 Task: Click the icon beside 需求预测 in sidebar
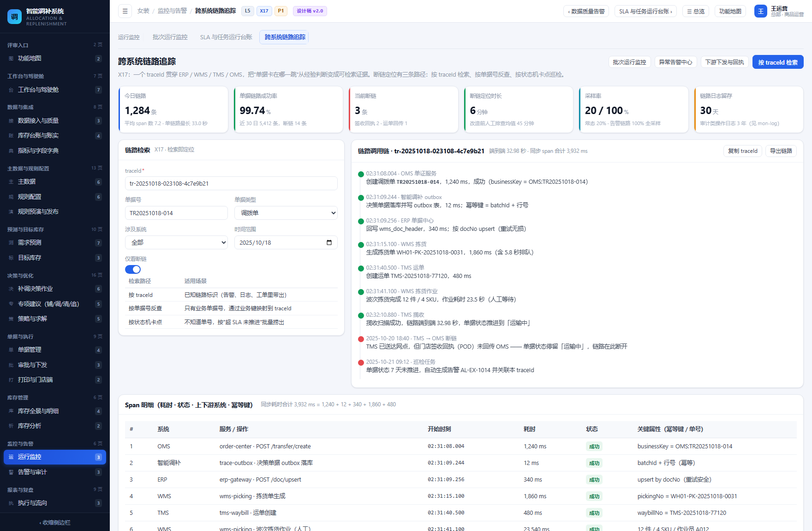coord(11,243)
